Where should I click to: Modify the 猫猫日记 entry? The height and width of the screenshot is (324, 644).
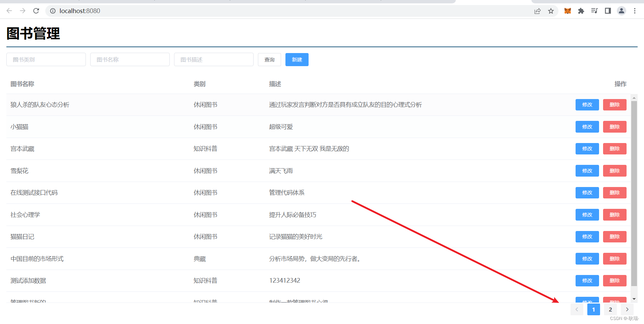(587, 237)
